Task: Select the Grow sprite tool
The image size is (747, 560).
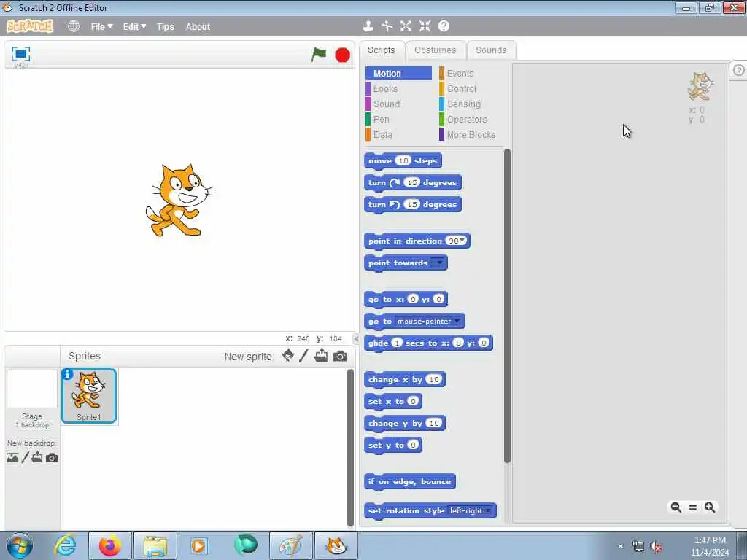Action: coord(406,26)
